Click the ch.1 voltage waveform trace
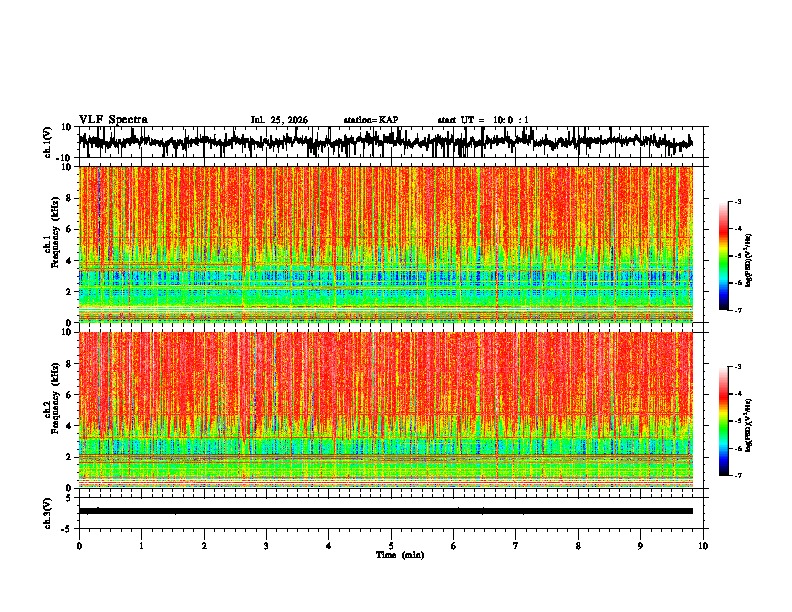 click(385, 142)
